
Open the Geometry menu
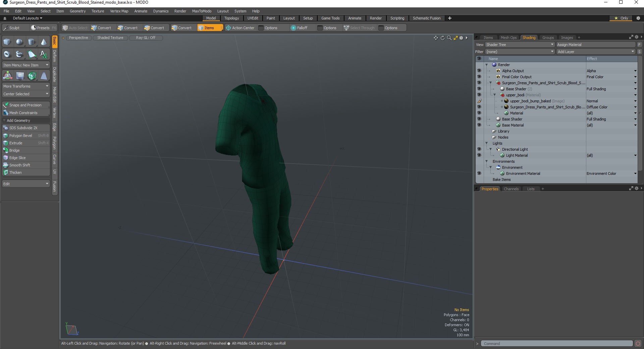[77, 11]
